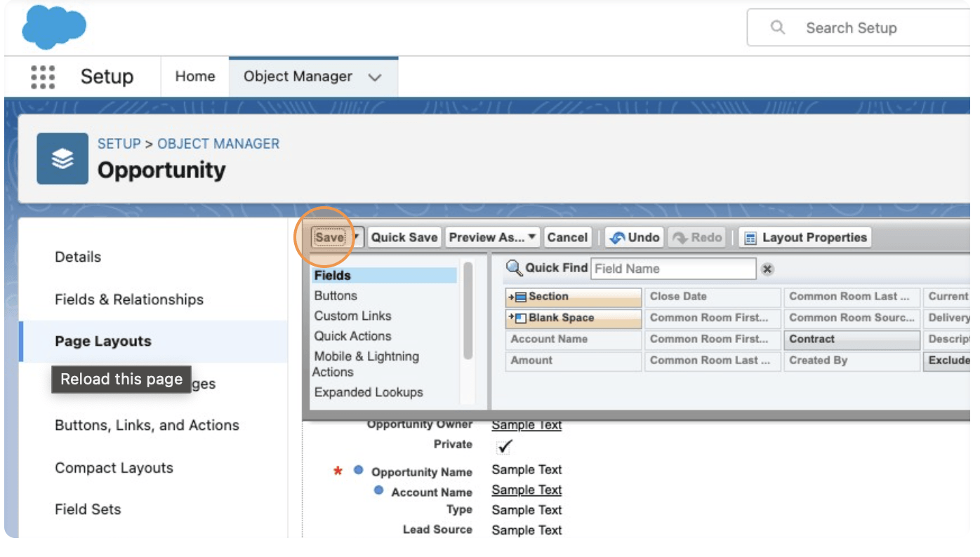This screenshot has width=980, height=557.
Task: Click the Salesforce cloud logo
Action: click(54, 29)
